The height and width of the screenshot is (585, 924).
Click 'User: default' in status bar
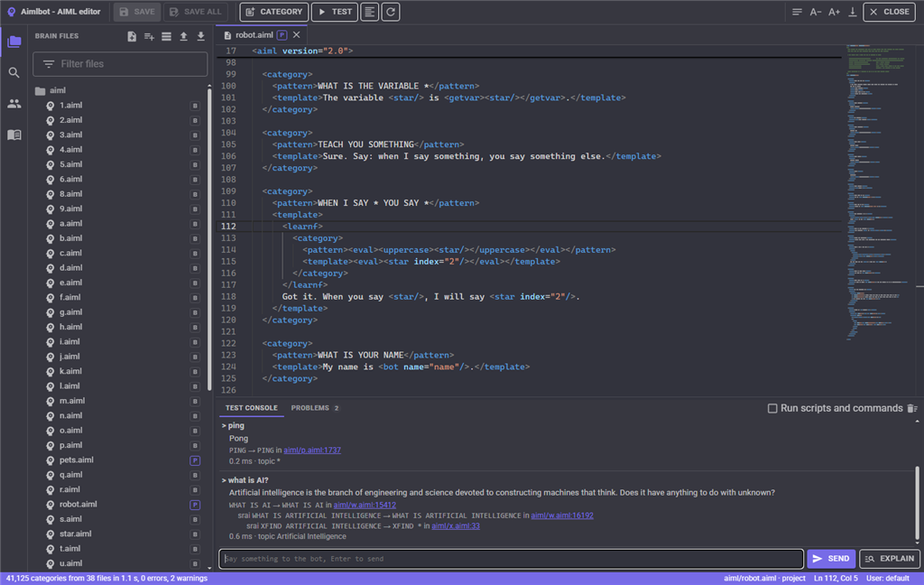tap(888, 579)
